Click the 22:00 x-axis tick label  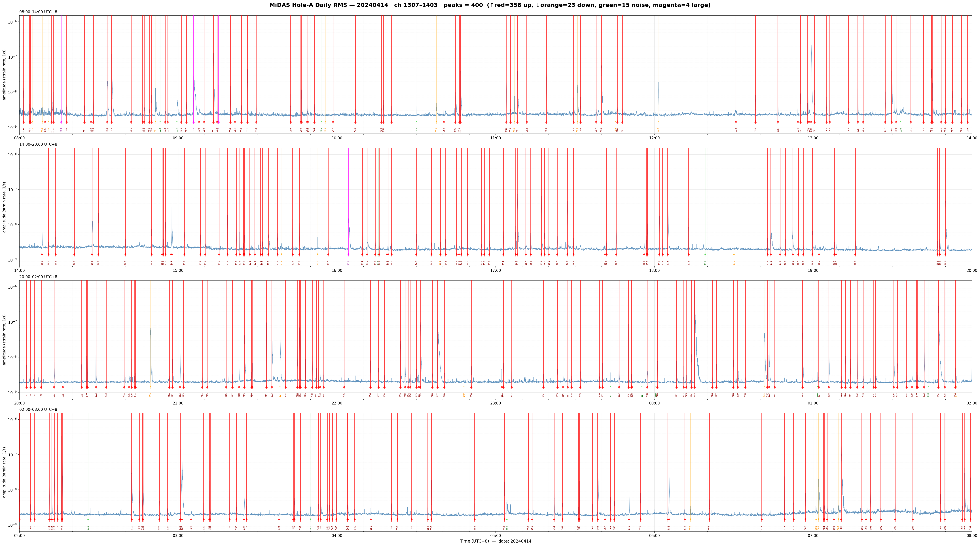(x=337, y=403)
